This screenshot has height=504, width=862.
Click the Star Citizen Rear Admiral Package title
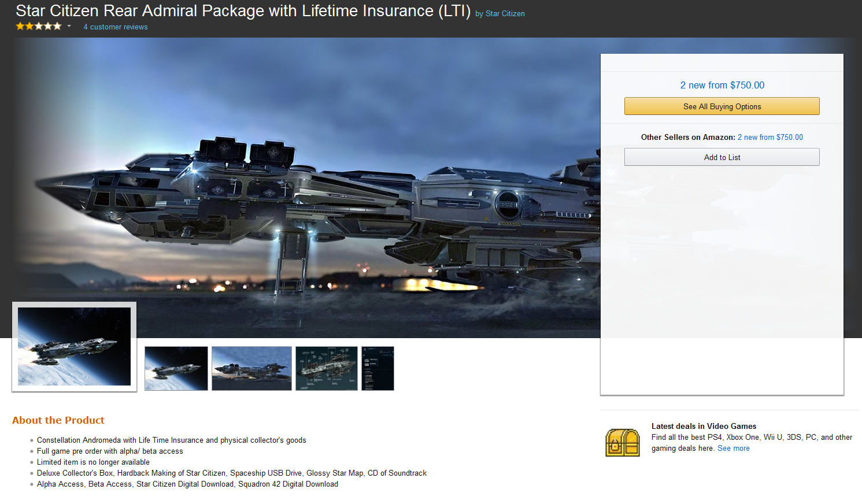(243, 11)
